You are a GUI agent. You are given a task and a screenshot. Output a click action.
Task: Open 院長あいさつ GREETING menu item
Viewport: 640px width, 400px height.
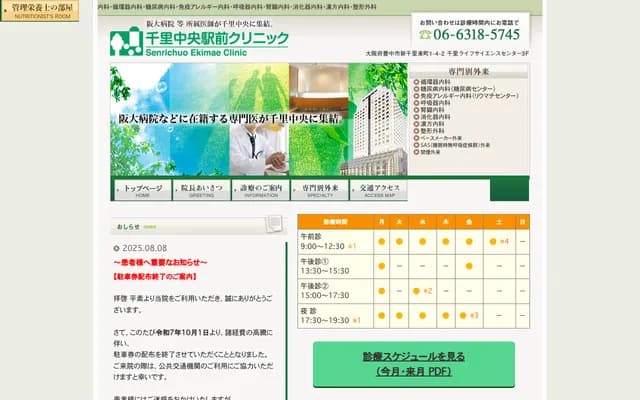(x=202, y=190)
